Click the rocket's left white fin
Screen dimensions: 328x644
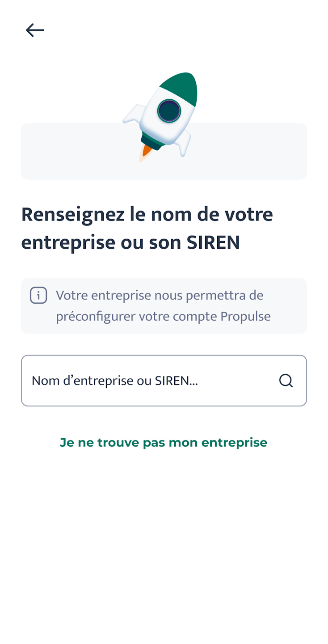pyautogui.click(x=133, y=114)
